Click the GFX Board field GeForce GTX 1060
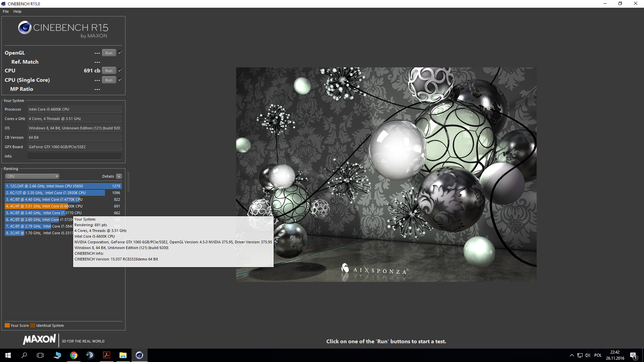The image size is (644, 362). click(x=74, y=147)
